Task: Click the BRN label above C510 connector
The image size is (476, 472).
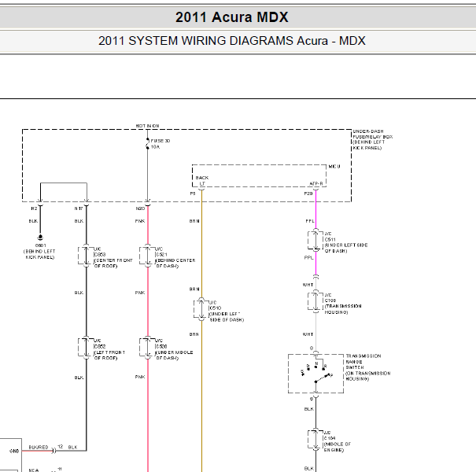Action: tap(194, 289)
